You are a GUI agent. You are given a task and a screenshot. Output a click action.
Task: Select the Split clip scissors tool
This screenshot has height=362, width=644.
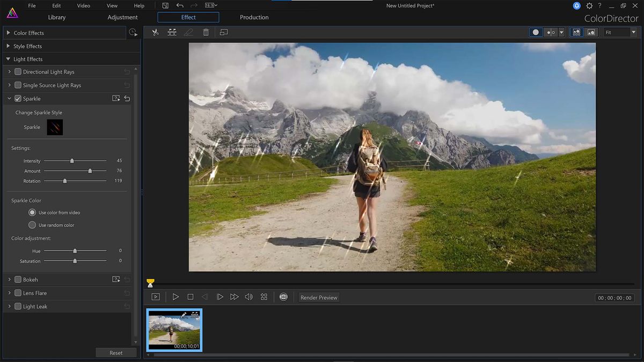click(155, 32)
